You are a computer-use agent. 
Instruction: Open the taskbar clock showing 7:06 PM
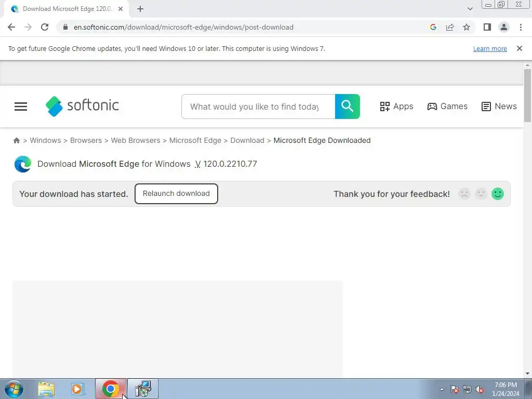[506, 389]
